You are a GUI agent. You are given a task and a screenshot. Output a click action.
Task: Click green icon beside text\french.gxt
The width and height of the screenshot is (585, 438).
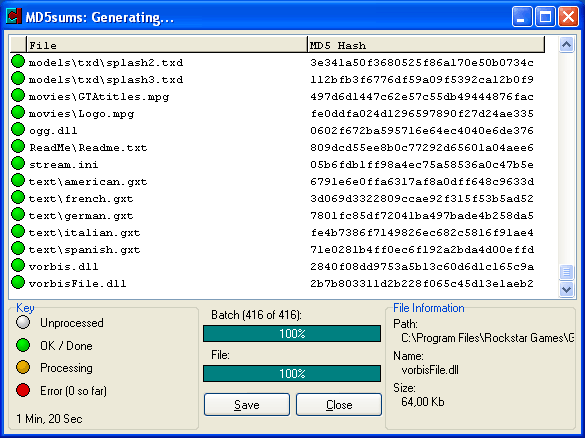[18, 197]
